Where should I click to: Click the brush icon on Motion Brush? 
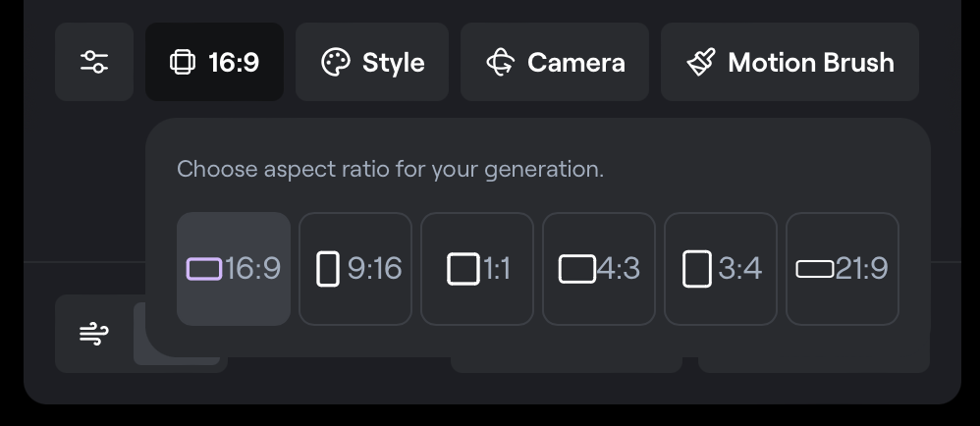tap(701, 63)
